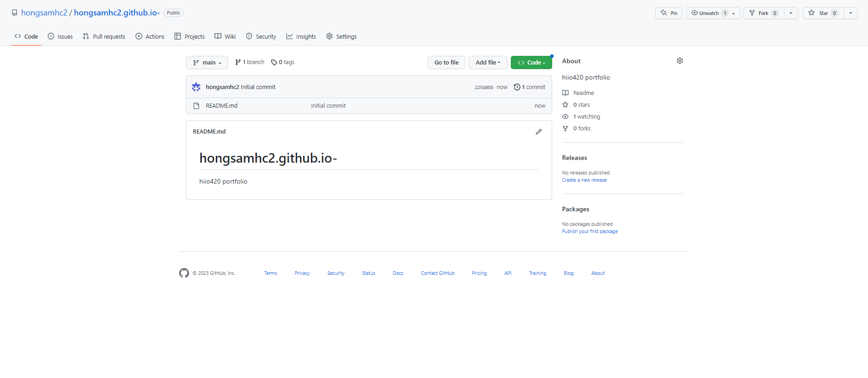Image resolution: width=868 pixels, height=378 pixels.
Task: Fork the repository
Action: 764,13
